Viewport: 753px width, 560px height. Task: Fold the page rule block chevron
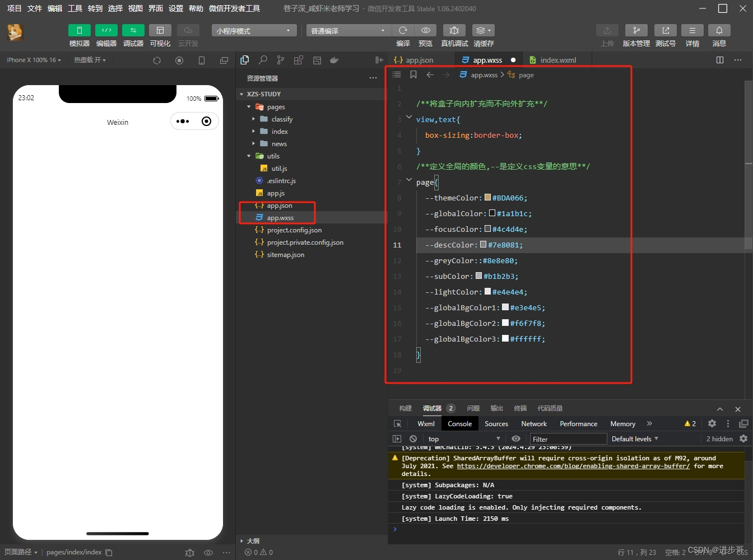[x=409, y=180]
